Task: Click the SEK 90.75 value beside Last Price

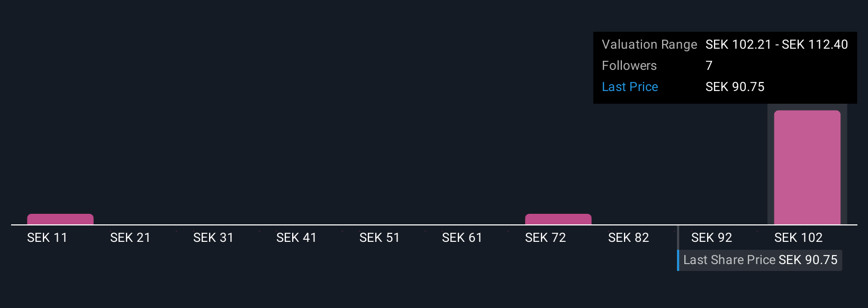Action: point(735,87)
